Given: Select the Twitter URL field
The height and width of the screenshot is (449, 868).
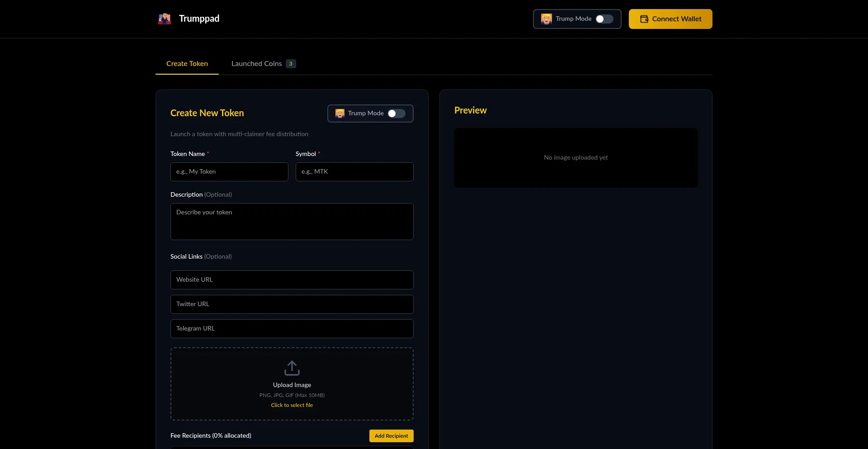Looking at the screenshot, I should coord(292,304).
